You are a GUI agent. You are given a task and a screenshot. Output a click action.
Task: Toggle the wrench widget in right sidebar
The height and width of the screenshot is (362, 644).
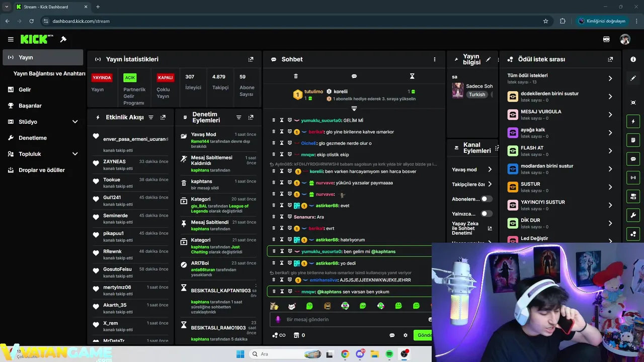point(633,215)
